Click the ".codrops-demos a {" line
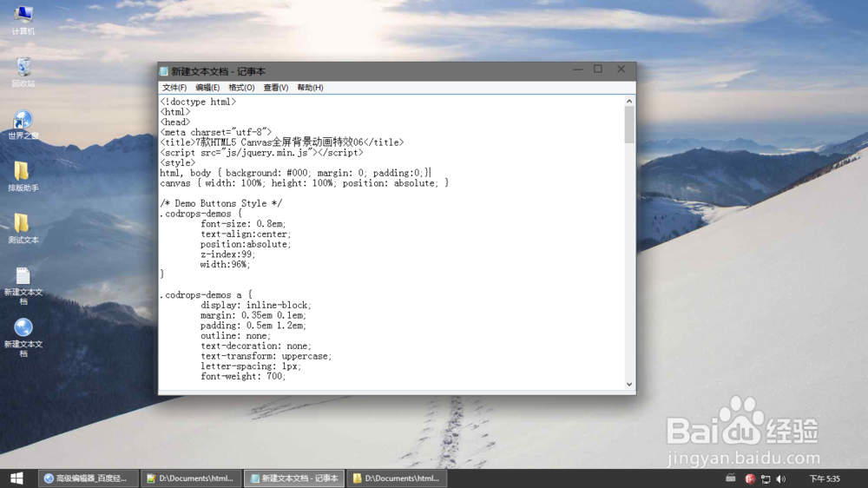Image resolution: width=868 pixels, height=488 pixels. [206, 295]
